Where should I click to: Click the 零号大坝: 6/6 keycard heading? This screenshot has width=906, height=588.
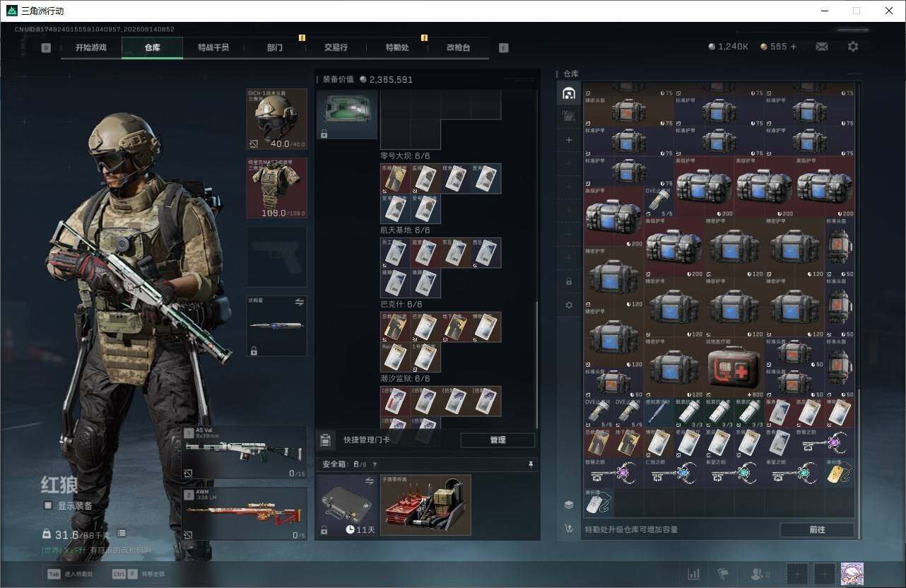[405, 155]
